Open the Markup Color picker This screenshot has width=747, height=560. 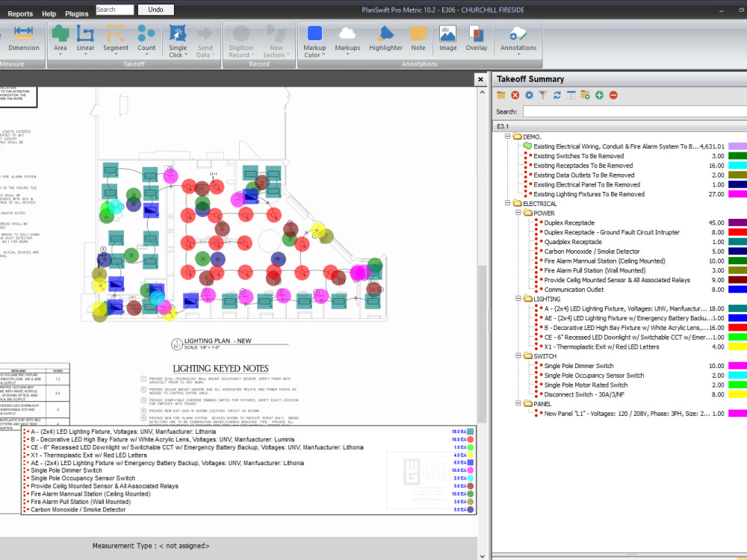tap(314, 41)
